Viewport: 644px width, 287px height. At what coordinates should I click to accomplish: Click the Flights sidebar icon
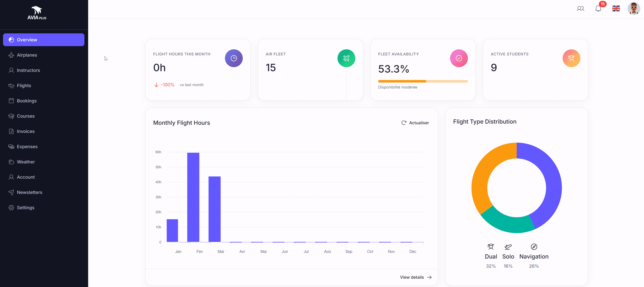(x=12, y=85)
